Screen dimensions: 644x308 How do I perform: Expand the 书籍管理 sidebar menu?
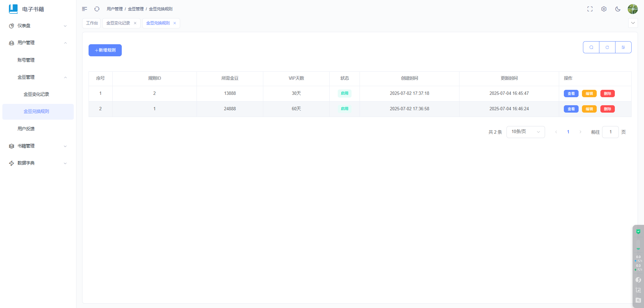click(x=38, y=146)
